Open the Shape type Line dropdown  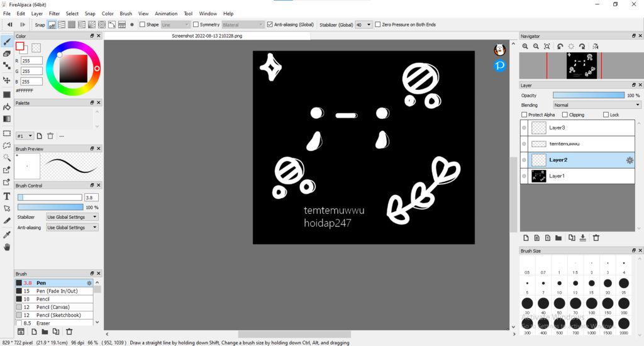coord(175,25)
